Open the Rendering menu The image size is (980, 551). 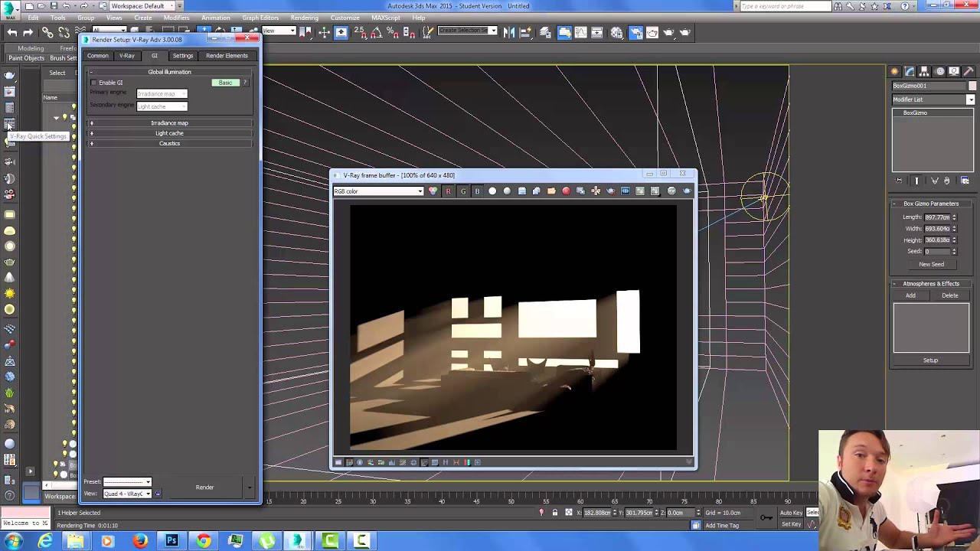coord(304,18)
